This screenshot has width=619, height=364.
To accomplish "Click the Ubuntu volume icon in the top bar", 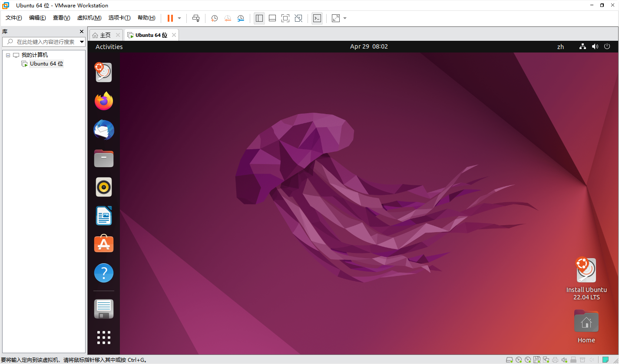I will 595,46.
